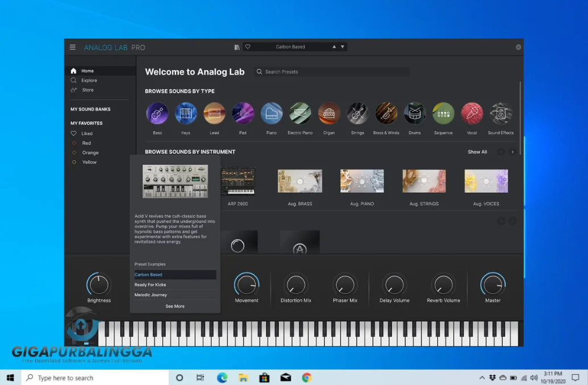The image size is (588, 385).
Task: Open the settings gear in Analog Lab
Action: point(518,47)
